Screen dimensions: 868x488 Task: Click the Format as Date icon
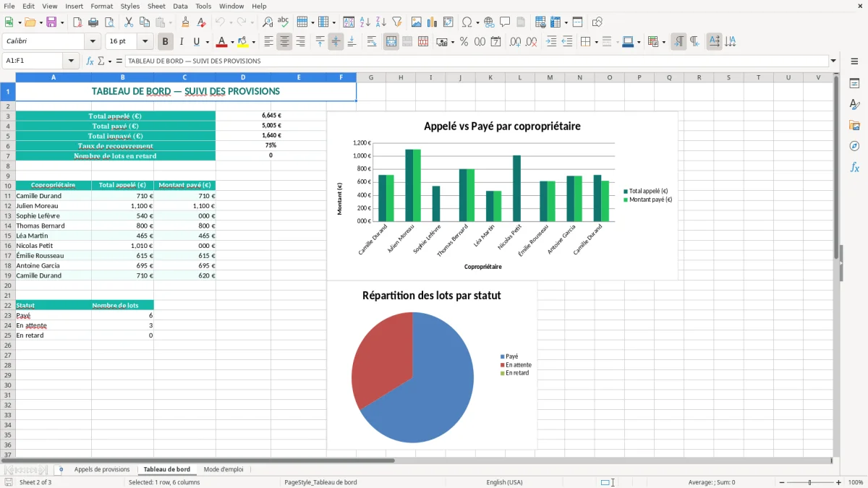pos(496,42)
